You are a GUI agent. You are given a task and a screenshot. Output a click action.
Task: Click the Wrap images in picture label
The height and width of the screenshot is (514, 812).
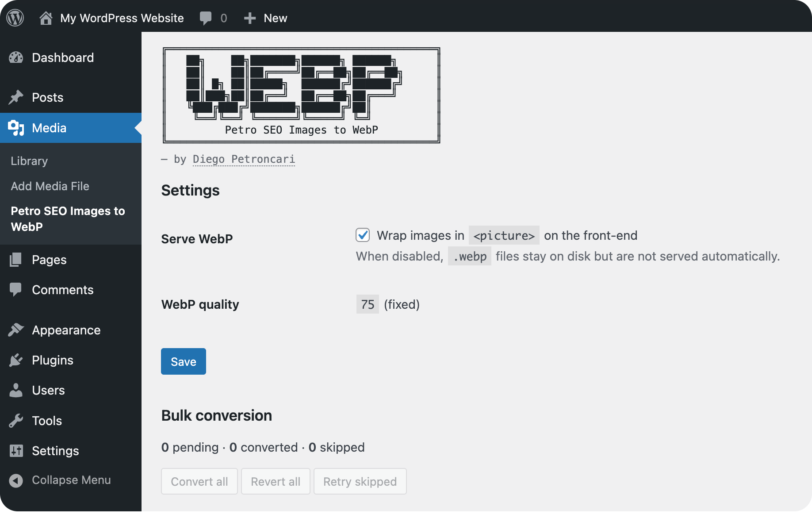coord(507,235)
